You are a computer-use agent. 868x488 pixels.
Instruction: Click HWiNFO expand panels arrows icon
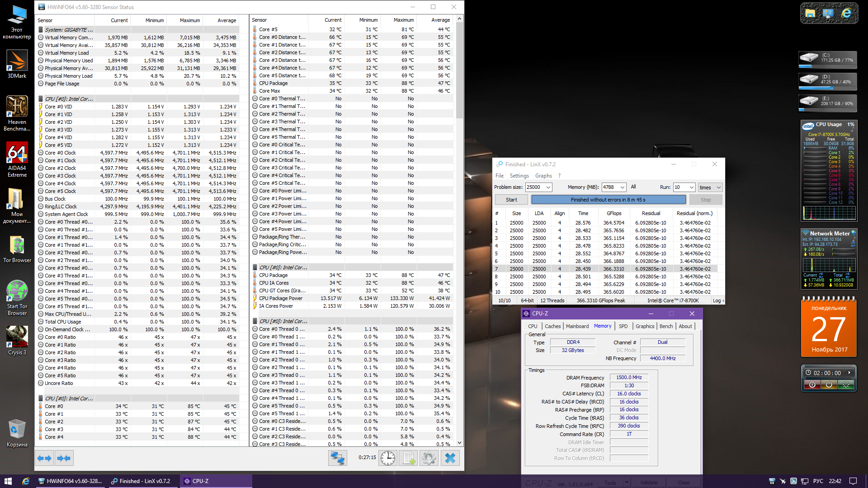[44, 458]
